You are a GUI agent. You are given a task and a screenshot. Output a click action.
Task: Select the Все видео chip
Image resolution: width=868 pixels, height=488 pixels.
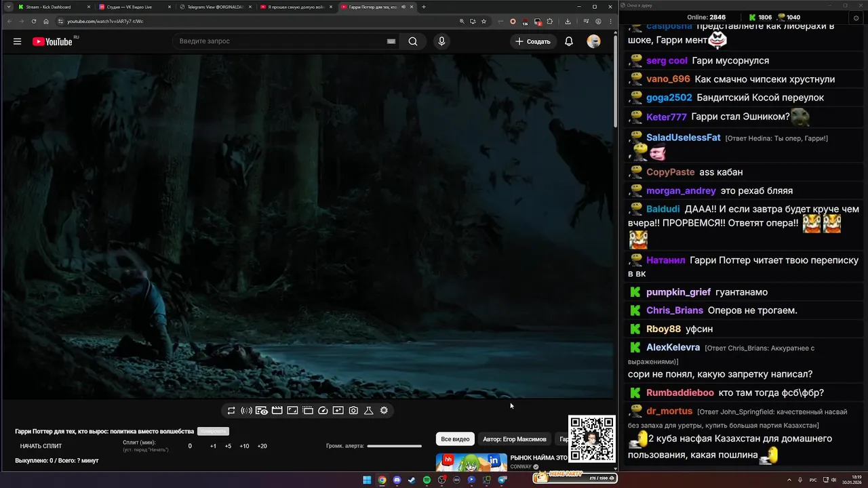[x=455, y=439]
